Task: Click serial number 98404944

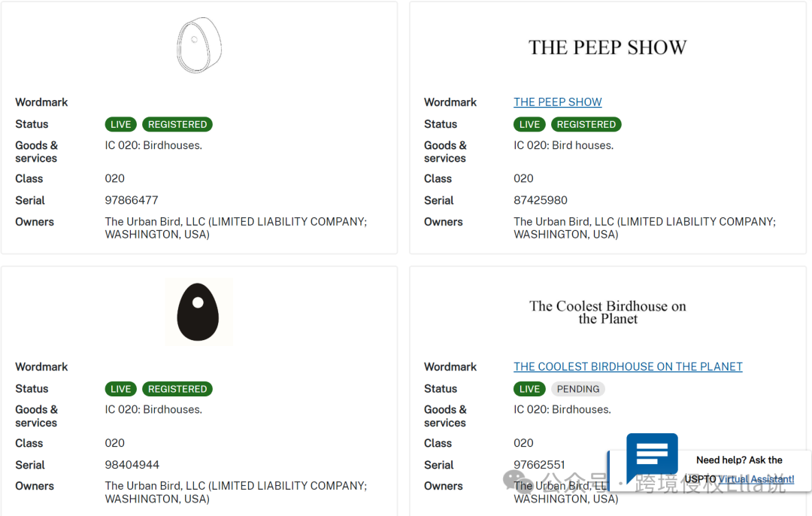Action: tap(132, 465)
